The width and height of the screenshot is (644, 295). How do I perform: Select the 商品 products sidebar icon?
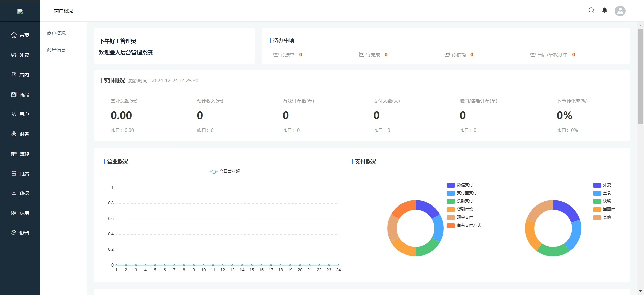click(x=14, y=94)
